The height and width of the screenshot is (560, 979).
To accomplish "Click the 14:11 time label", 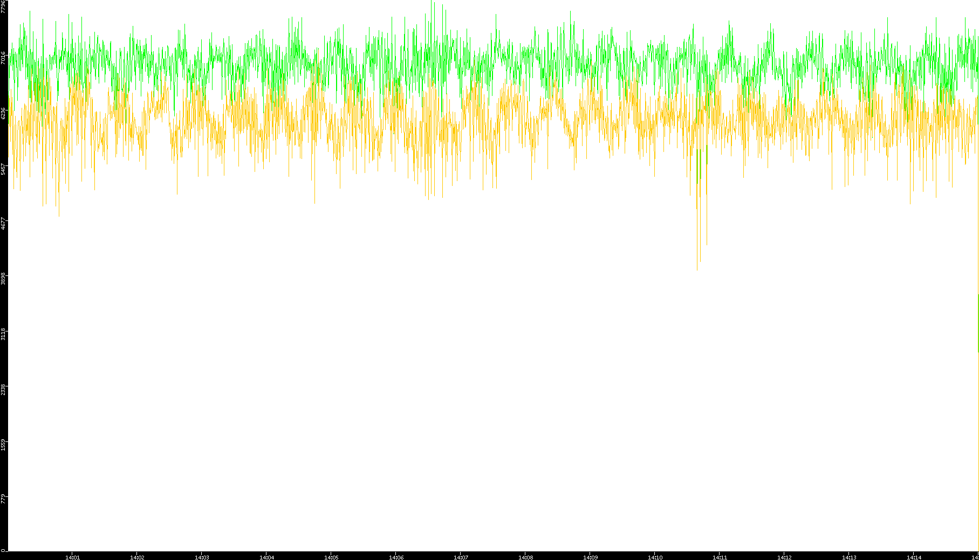I will click(x=720, y=557).
